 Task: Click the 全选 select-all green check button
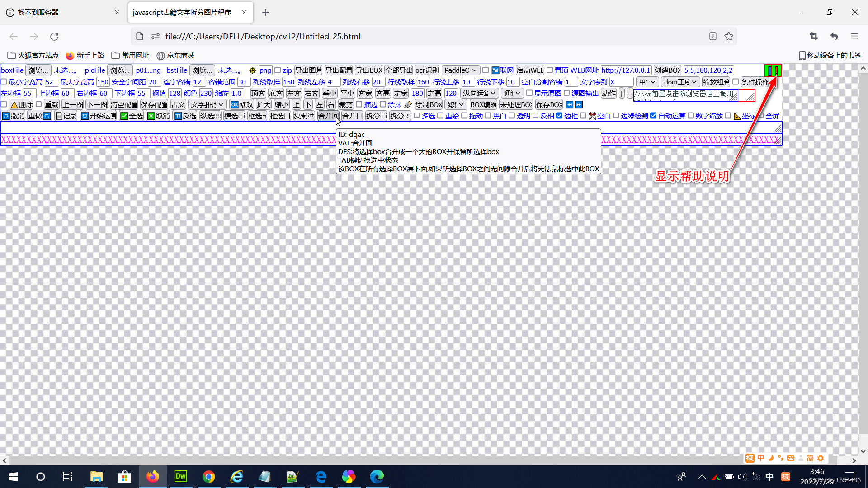pyautogui.click(x=132, y=116)
